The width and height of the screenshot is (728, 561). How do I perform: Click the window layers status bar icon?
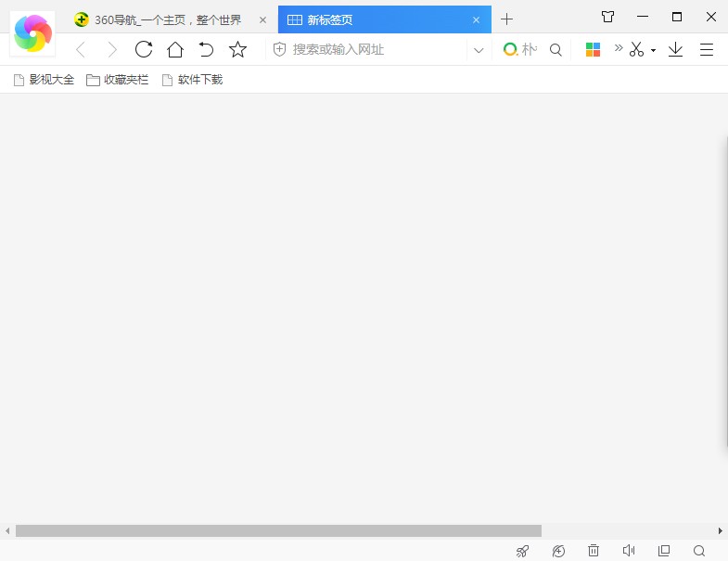point(664,551)
